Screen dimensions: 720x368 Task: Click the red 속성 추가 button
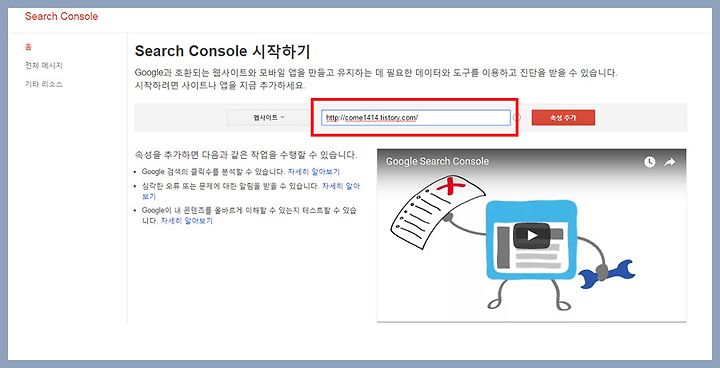click(563, 118)
